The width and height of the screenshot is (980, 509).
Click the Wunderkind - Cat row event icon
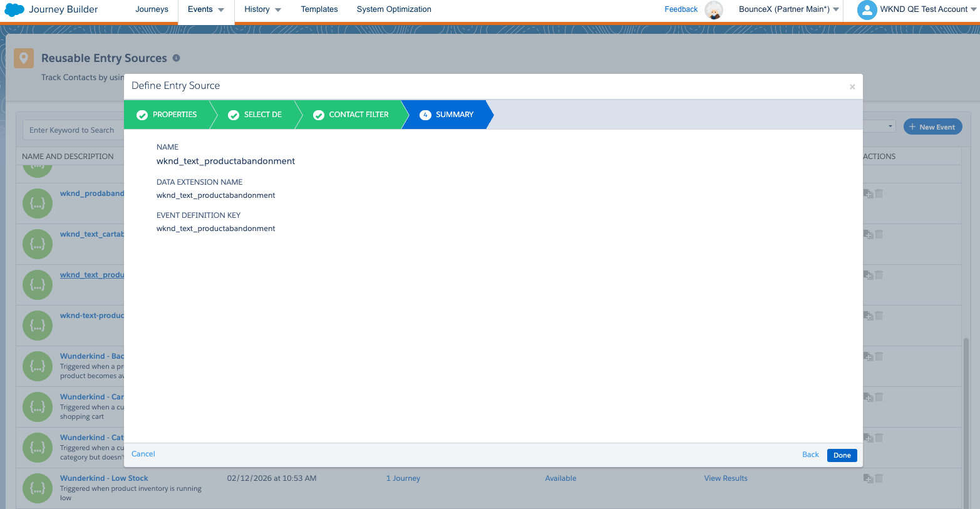(x=38, y=448)
